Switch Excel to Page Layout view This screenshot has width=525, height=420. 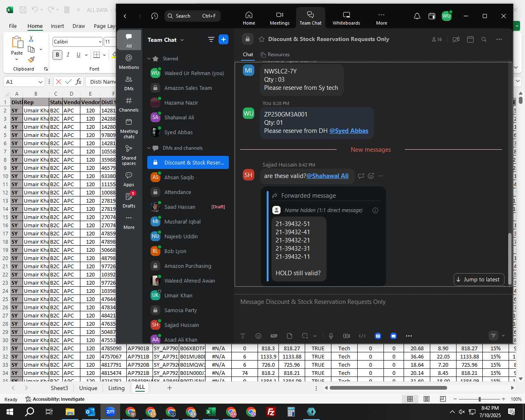coord(427,399)
